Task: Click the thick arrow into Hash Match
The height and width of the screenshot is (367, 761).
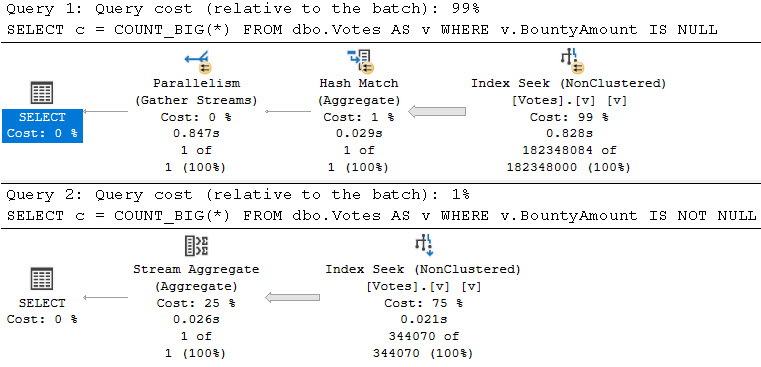Action: tap(437, 112)
